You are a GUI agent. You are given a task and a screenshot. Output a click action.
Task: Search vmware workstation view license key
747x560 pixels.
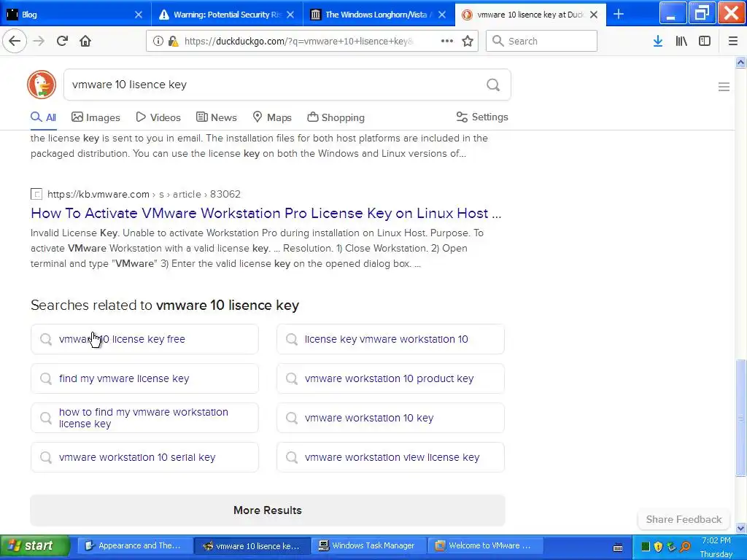pos(391,457)
